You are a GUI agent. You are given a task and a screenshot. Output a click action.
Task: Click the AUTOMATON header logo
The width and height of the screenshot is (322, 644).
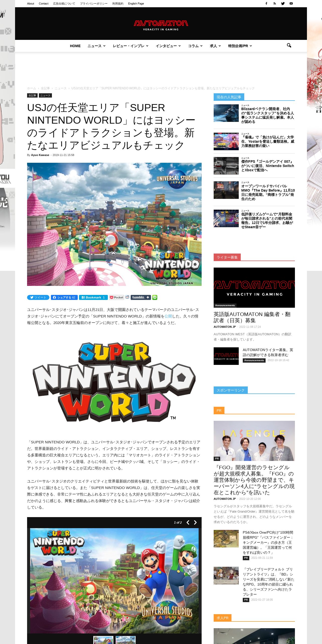tap(161, 25)
